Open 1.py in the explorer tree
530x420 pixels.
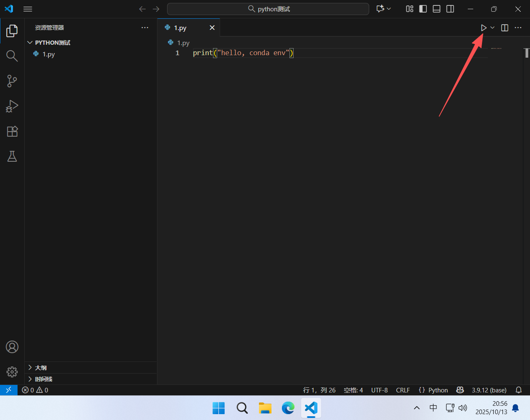point(91,54)
